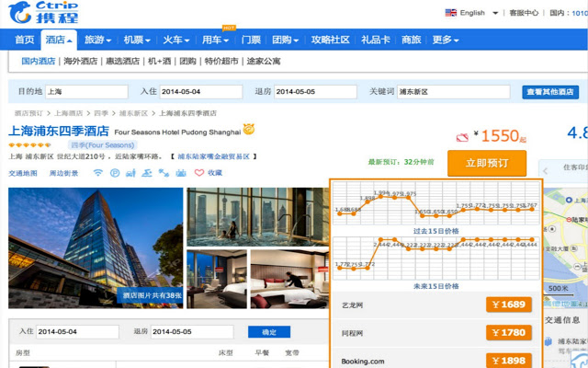Expand the 用车 navigation menu

[x=215, y=40]
